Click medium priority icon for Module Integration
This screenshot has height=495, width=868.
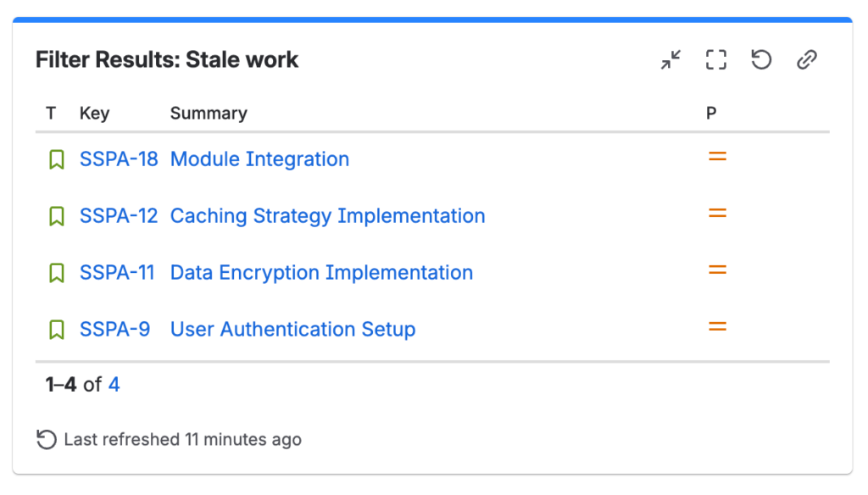[x=717, y=157]
